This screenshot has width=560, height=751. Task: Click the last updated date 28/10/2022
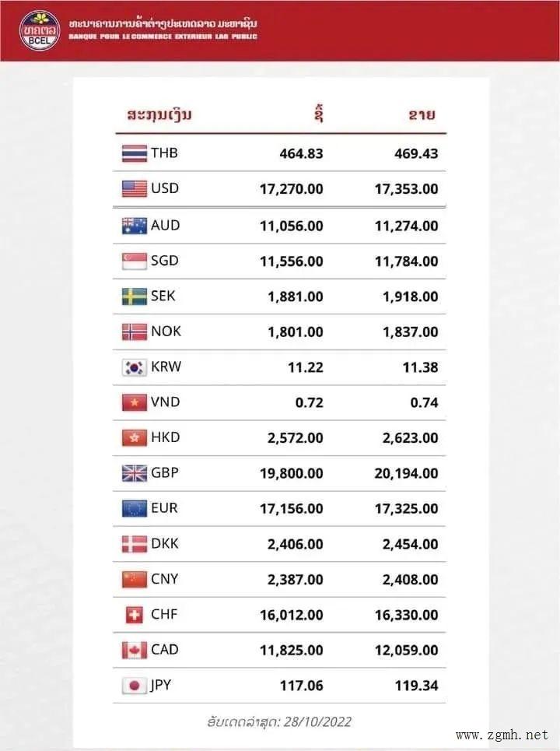tap(318, 721)
